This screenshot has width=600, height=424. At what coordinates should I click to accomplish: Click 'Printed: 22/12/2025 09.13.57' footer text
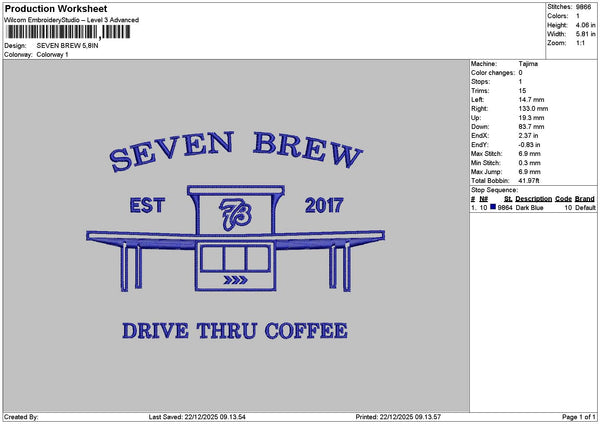pyautogui.click(x=398, y=417)
